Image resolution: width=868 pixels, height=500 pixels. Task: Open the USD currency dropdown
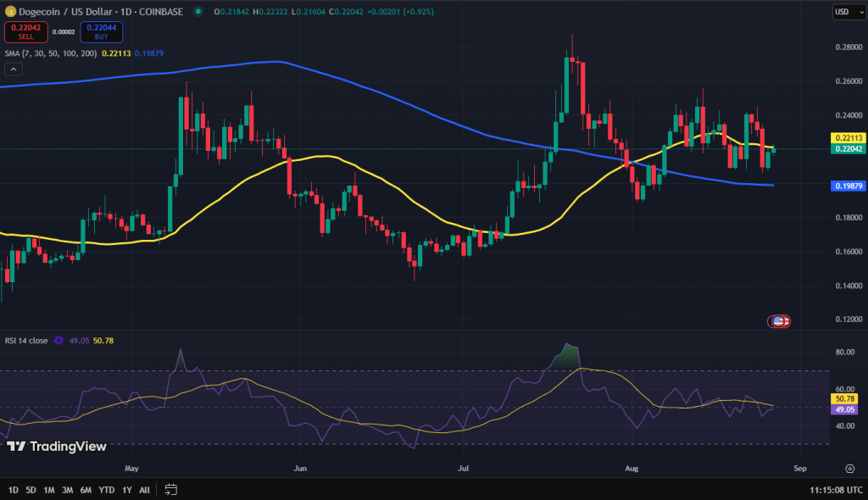(849, 12)
